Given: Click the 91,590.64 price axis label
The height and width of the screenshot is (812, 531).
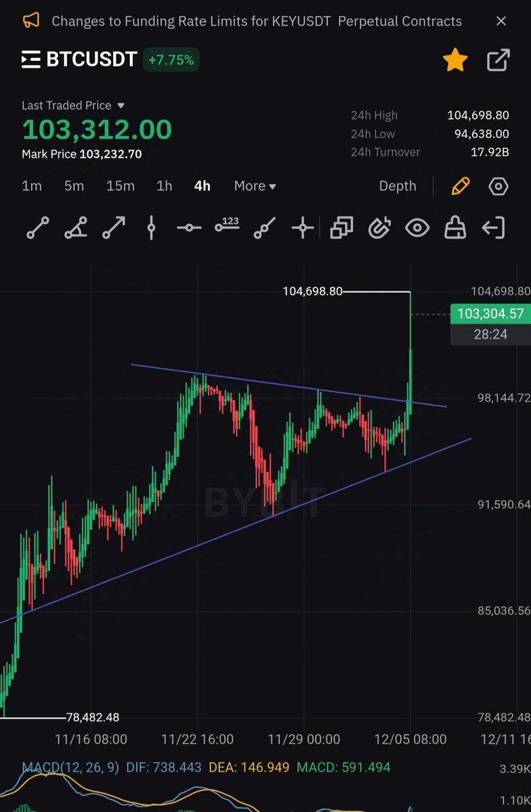Looking at the screenshot, I should tap(504, 505).
